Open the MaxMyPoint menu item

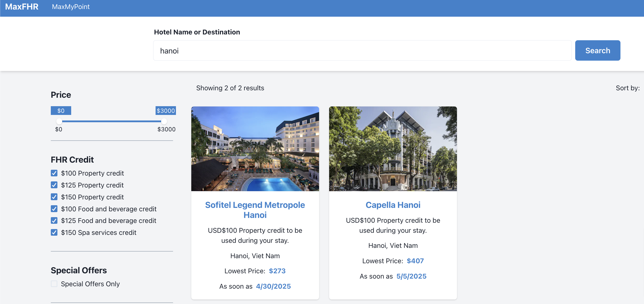pos(70,7)
